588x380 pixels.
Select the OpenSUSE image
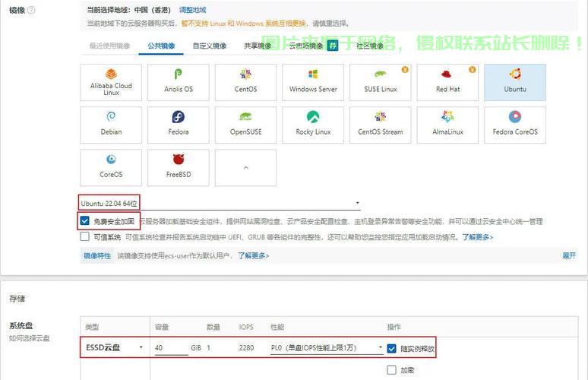pos(245,125)
